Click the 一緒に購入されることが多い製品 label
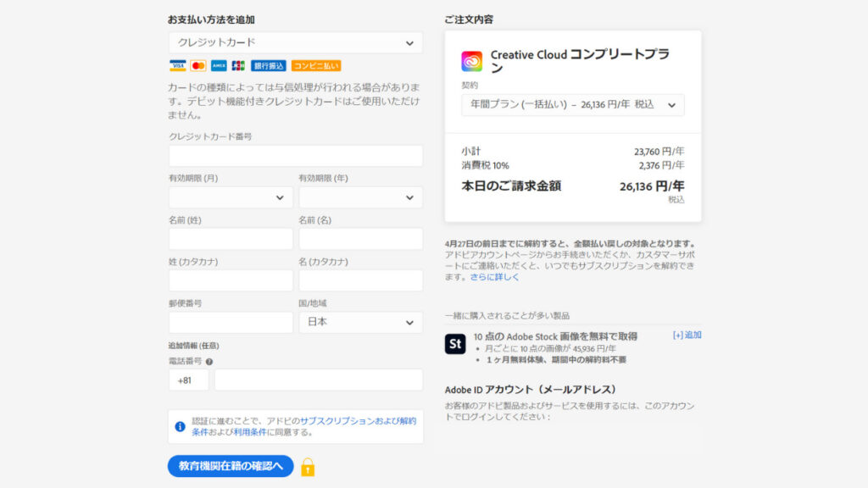Image resolution: width=868 pixels, height=488 pixels. pyautogui.click(x=507, y=316)
